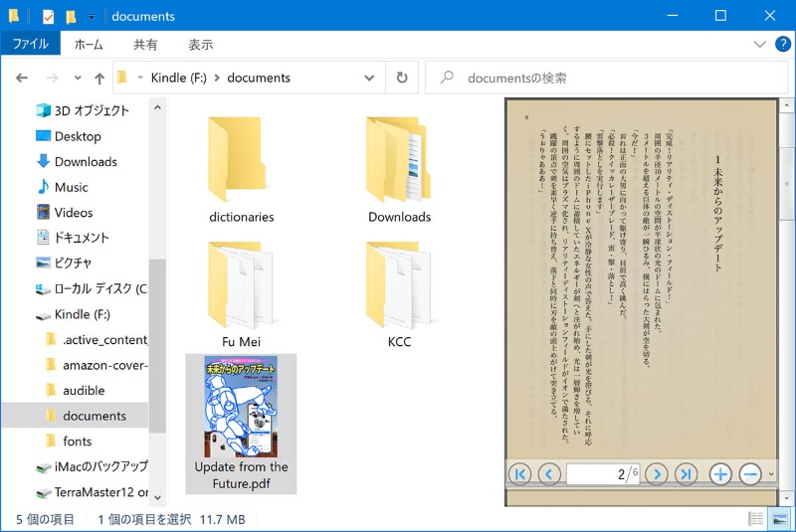Select 3D オブジェクト in navigation pane
The image size is (796, 532).
point(83,110)
